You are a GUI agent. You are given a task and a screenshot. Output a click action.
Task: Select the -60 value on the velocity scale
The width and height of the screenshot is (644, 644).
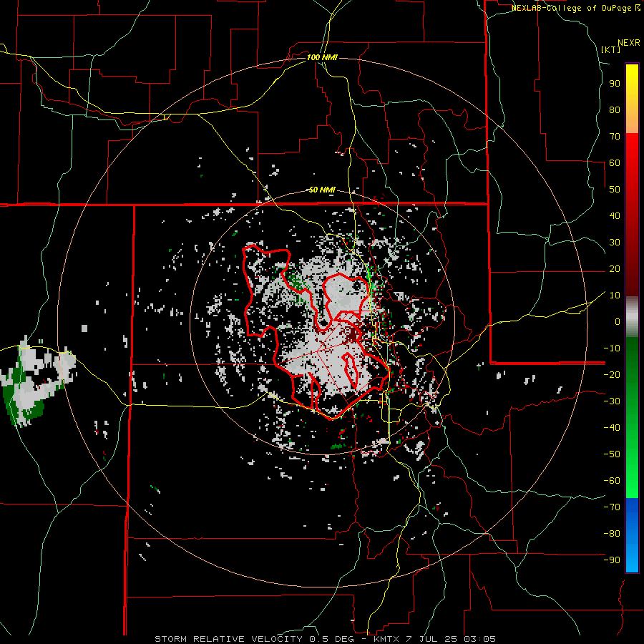pyautogui.click(x=612, y=481)
